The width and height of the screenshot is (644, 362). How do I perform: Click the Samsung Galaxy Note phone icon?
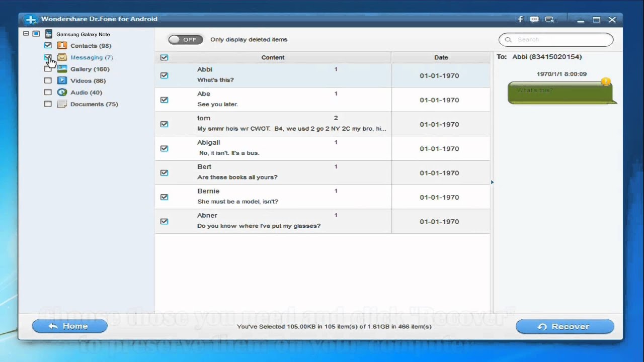[x=49, y=34]
